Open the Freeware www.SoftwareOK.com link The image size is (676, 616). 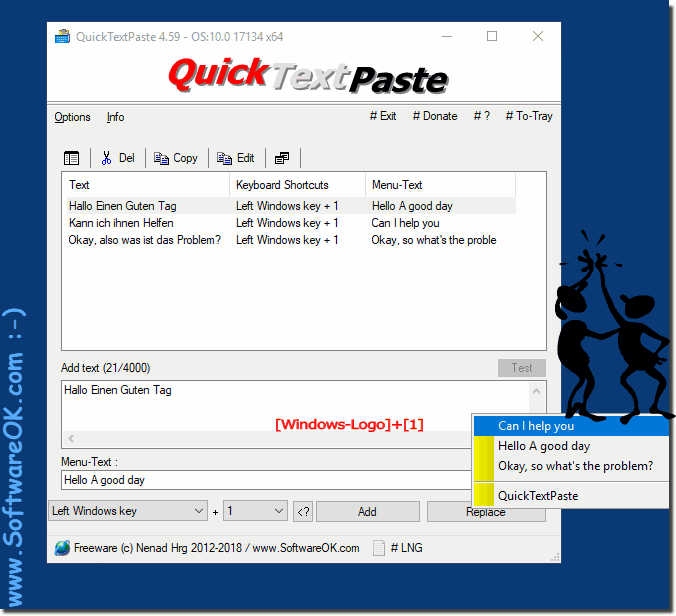[x=216, y=548]
